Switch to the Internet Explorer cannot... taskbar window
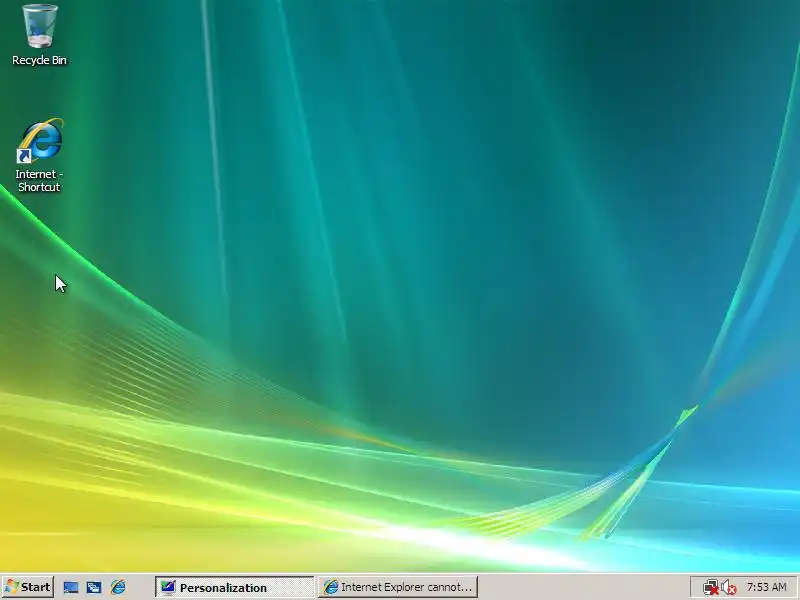800x600 pixels. click(x=398, y=587)
